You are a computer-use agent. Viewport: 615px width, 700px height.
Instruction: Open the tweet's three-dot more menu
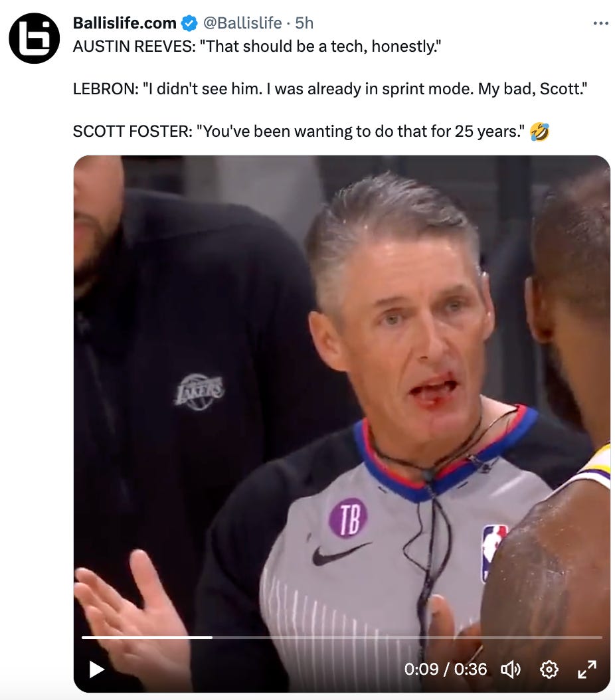coord(600,23)
